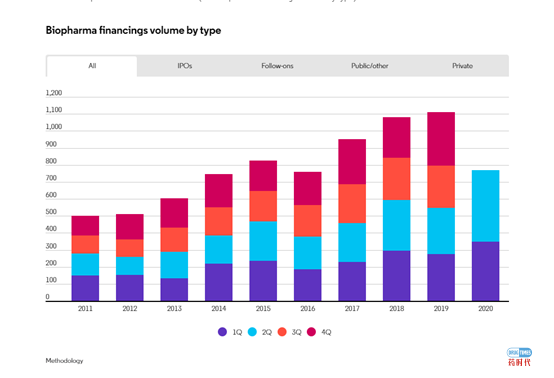Click the drug times logo icon
The width and height of the screenshot is (554, 378).
519,357
